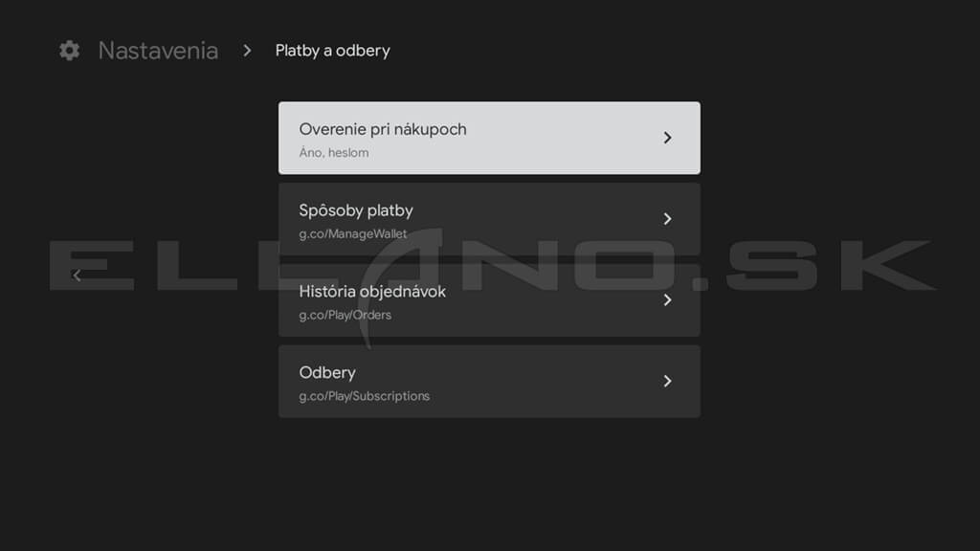This screenshot has height=551, width=980.
Task: Click the arrow on the Odbery row
Action: tap(667, 382)
